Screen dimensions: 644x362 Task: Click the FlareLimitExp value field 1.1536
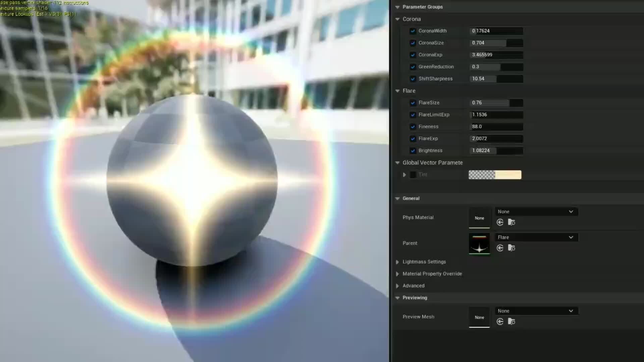pyautogui.click(x=496, y=115)
